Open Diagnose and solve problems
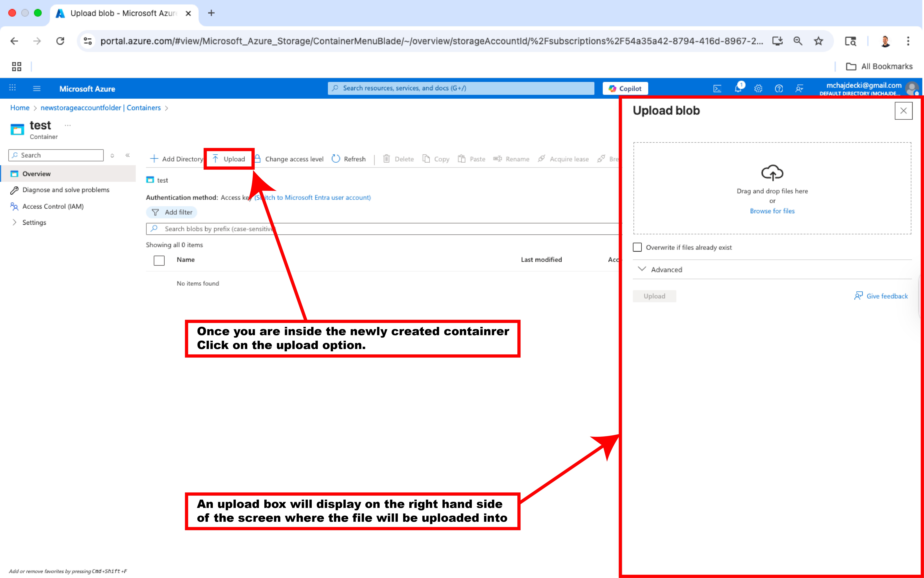 [66, 190]
